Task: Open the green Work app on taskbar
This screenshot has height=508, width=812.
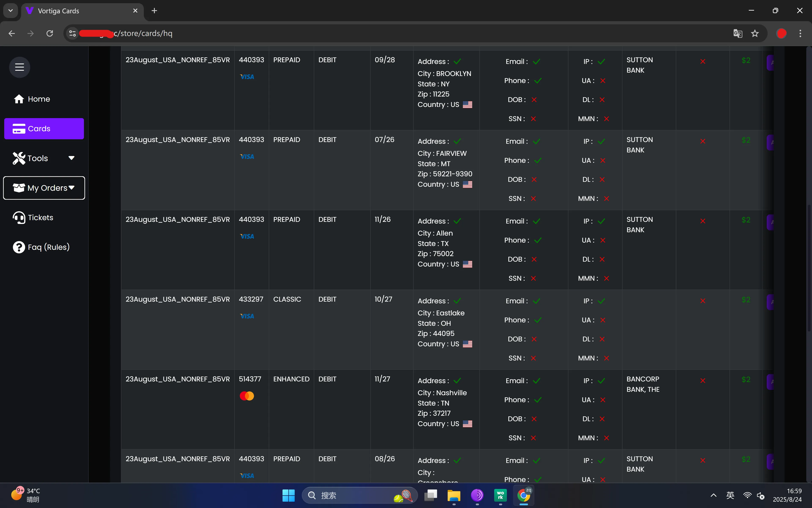Action: 500,495
